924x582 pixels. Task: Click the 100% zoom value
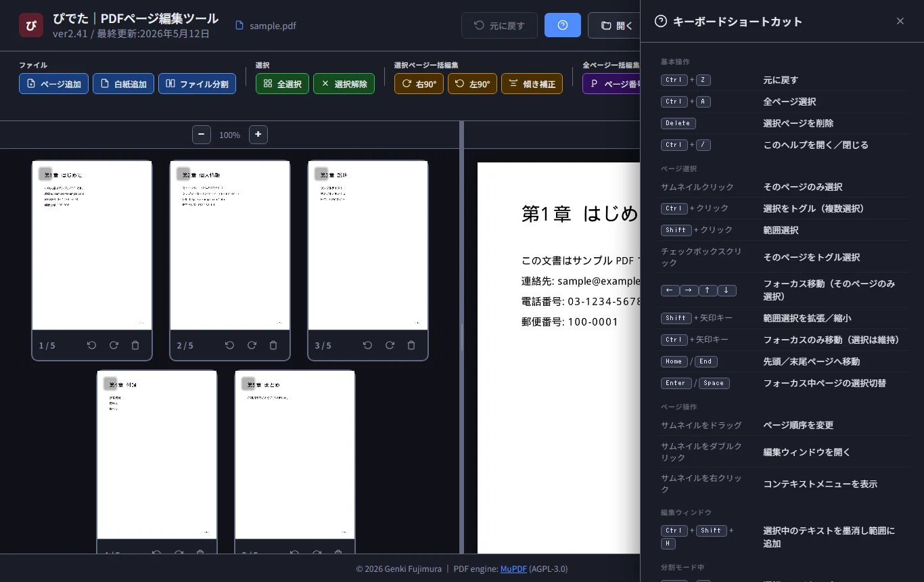230,135
